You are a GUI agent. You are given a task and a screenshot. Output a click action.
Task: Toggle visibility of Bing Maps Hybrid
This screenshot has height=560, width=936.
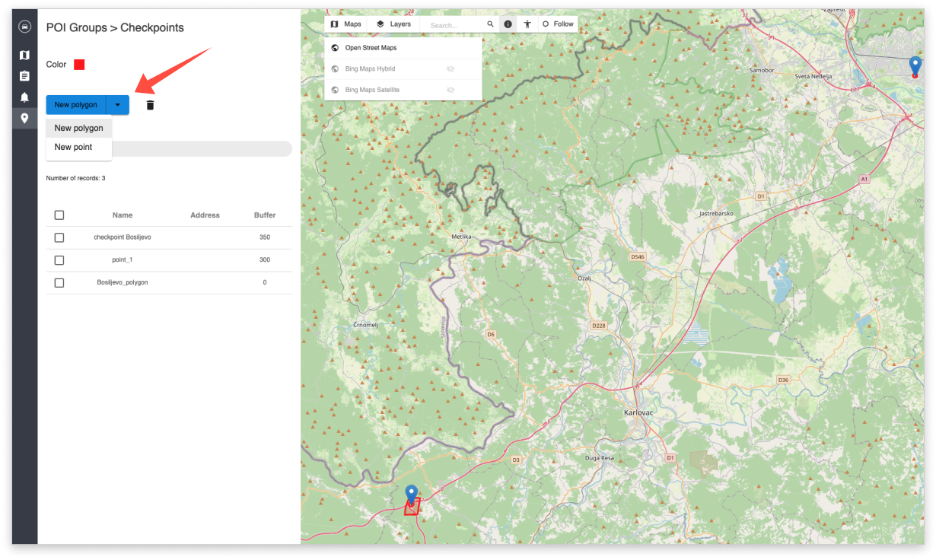pyautogui.click(x=450, y=68)
